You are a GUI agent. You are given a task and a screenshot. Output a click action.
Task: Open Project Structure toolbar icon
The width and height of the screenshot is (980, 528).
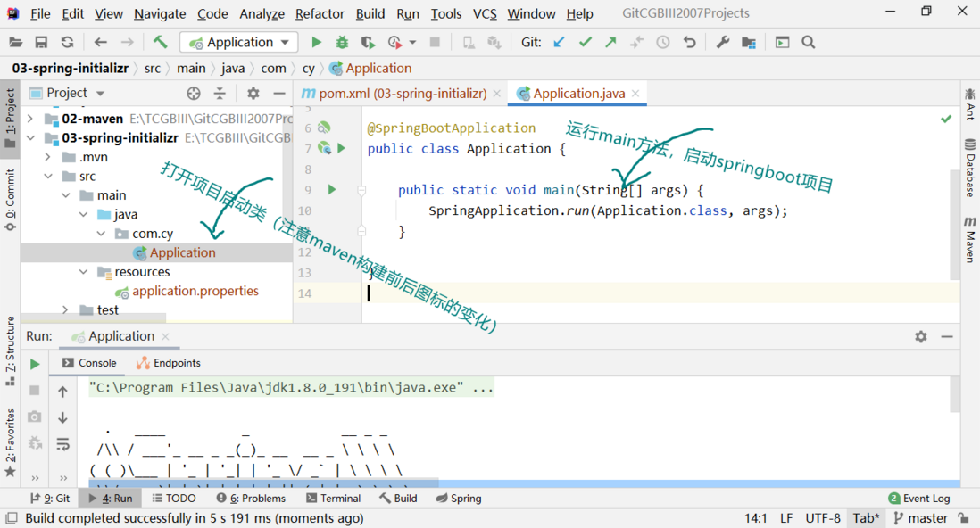(749, 43)
